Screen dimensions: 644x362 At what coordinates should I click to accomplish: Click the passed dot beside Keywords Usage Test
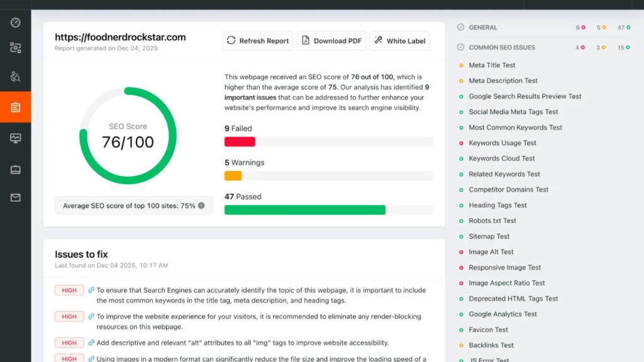coord(461,143)
